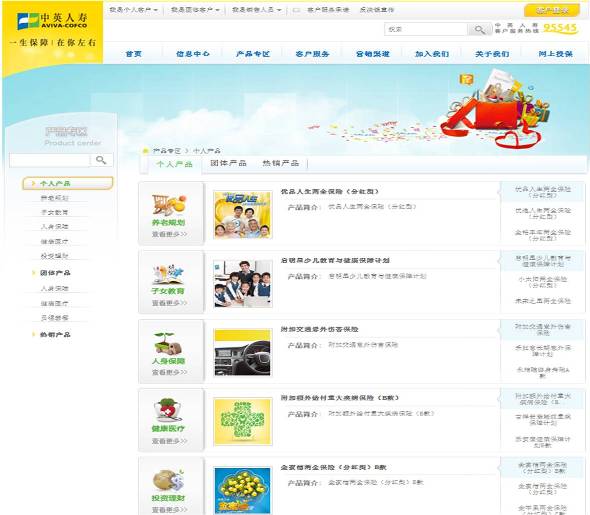Screen dimensions: 590x515
Task: Expand the 我是个人客户 dropdown
Action: [x=134, y=10]
